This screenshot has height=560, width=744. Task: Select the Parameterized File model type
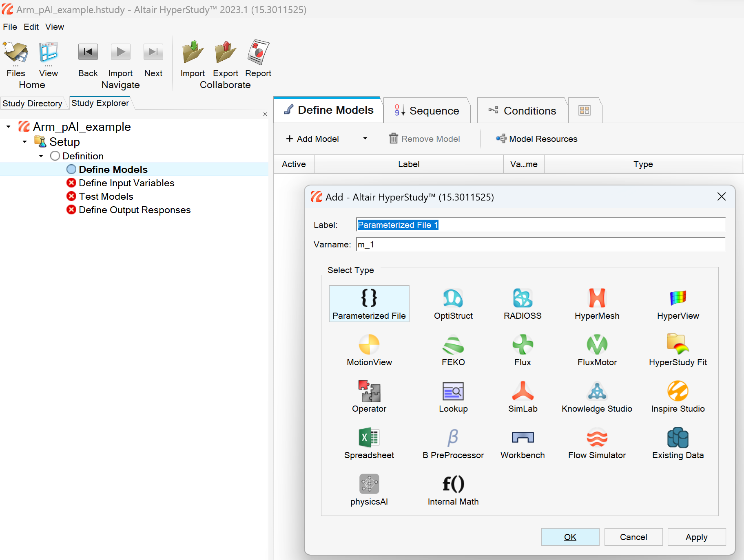(x=369, y=304)
